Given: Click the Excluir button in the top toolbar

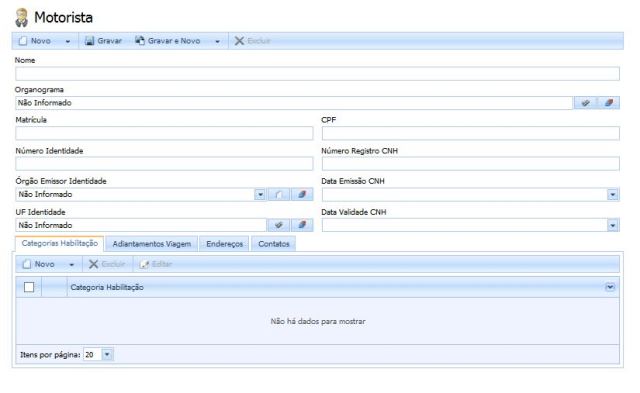Looking at the screenshot, I should 252,41.
